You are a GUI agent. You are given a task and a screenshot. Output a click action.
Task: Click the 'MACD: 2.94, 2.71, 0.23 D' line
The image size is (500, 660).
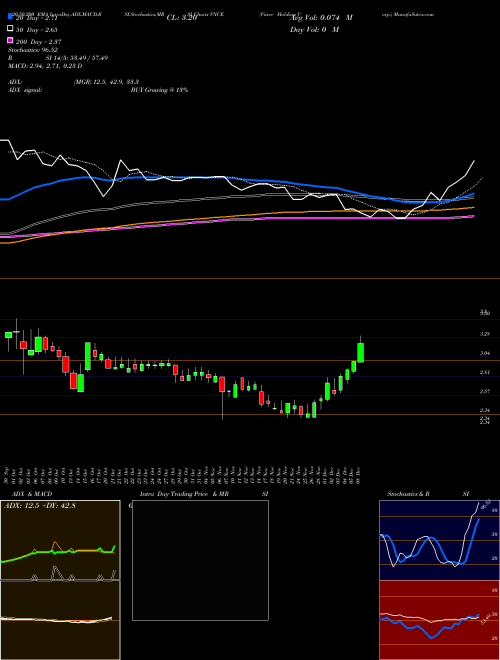pyautogui.click(x=45, y=66)
